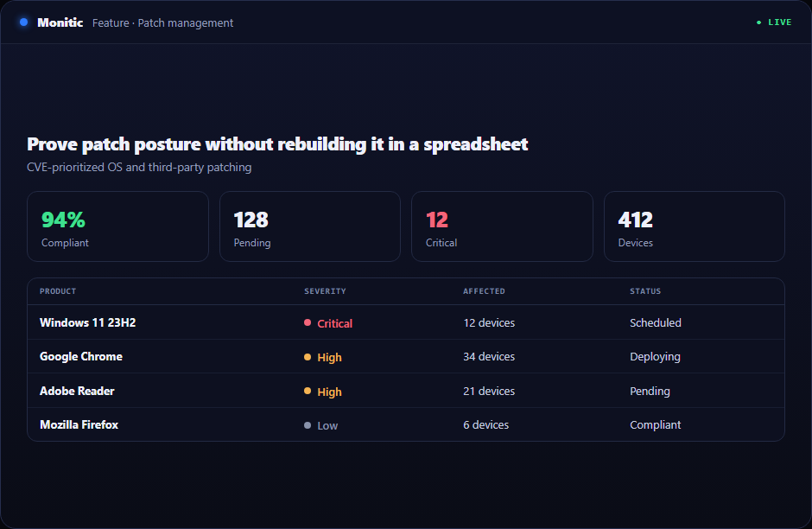Image resolution: width=812 pixels, height=529 pixels.
Task: Select the Adobe Reader product name
Action: click(77, 392)
